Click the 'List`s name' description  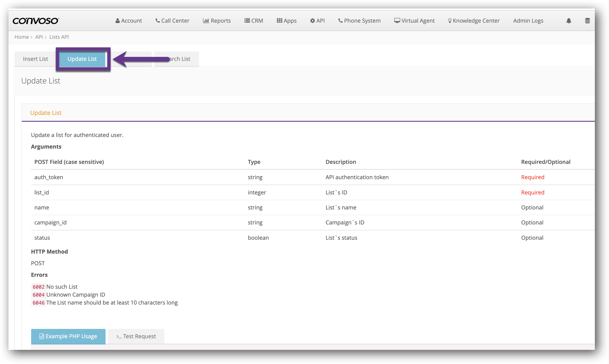[x=341, y=207]
